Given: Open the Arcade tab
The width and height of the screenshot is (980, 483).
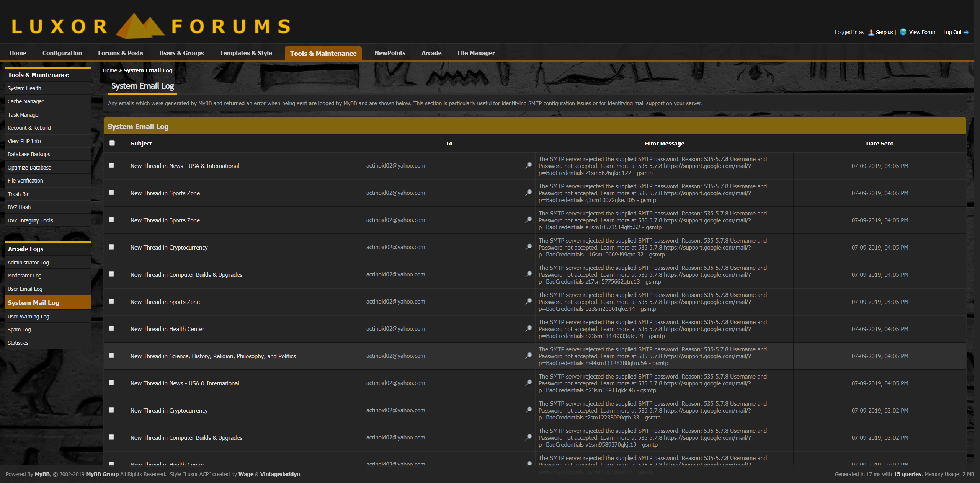Looking at the screenshot, I should click(x=431, y=53).
